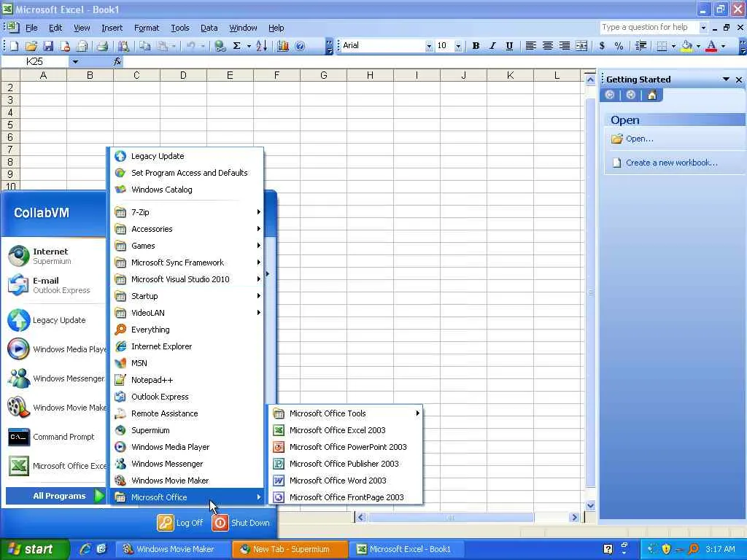Click the Borders icon
Image resolution: width=747 pixels, height=560 pixels.
tap(662, 46)
